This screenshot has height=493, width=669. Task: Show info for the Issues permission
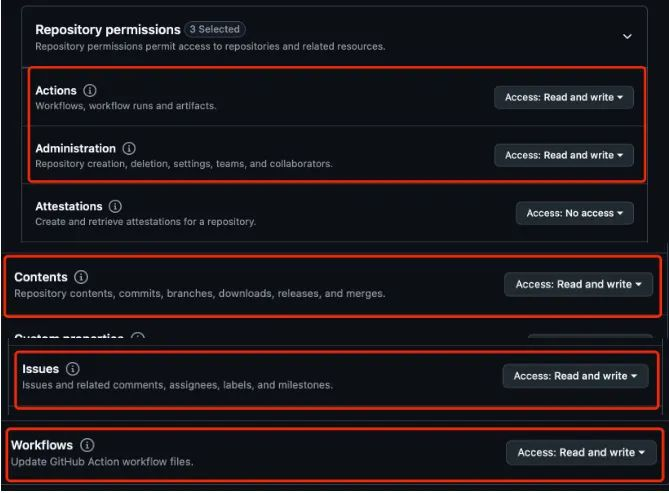(x=72, y=369)
